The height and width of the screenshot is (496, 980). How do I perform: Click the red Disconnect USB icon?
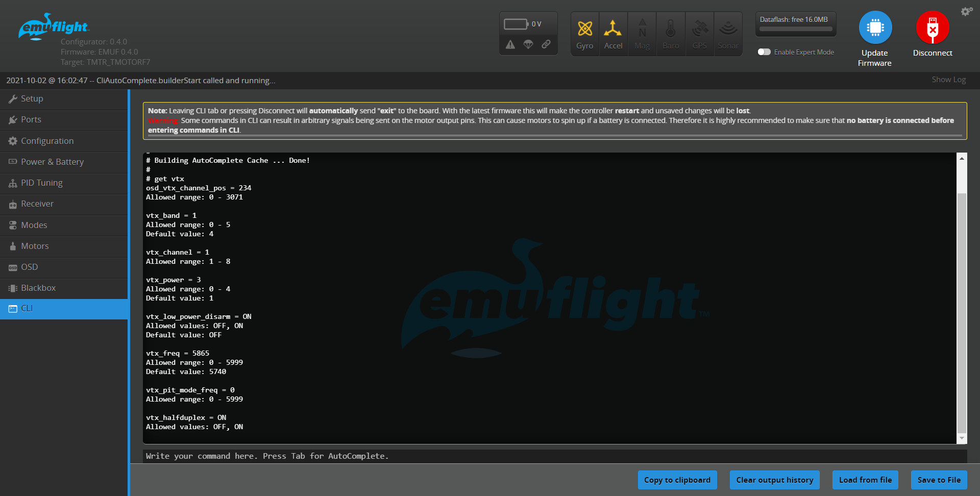[x=933, y=28]
